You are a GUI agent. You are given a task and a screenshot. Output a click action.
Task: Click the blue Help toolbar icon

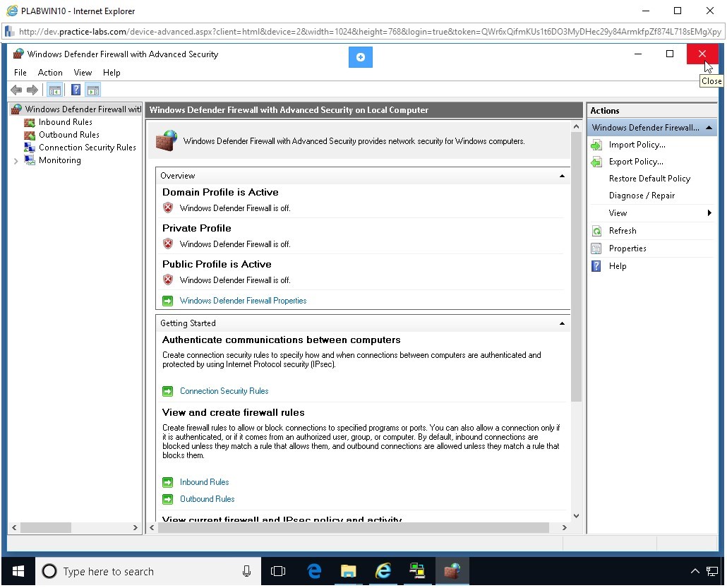[76, 90]
